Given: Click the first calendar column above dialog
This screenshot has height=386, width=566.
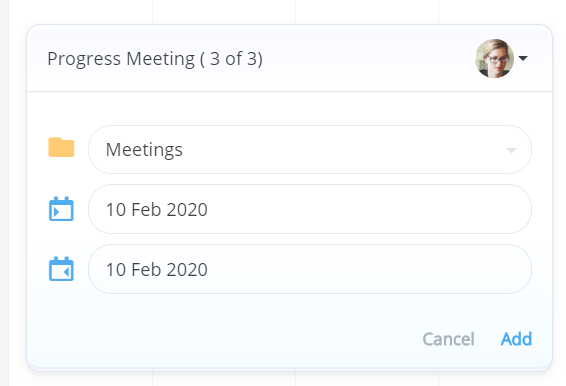Looking at the screenshot, I should [80, 12].
